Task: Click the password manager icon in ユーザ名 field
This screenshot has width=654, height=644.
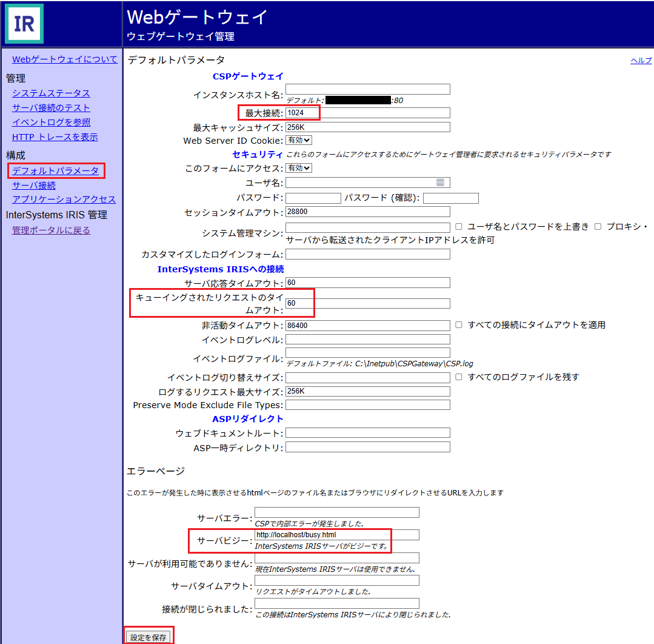Action: coord(440,183)
